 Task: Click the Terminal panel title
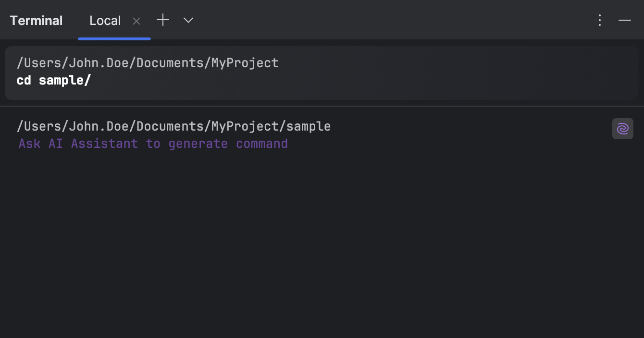[36, 20]
